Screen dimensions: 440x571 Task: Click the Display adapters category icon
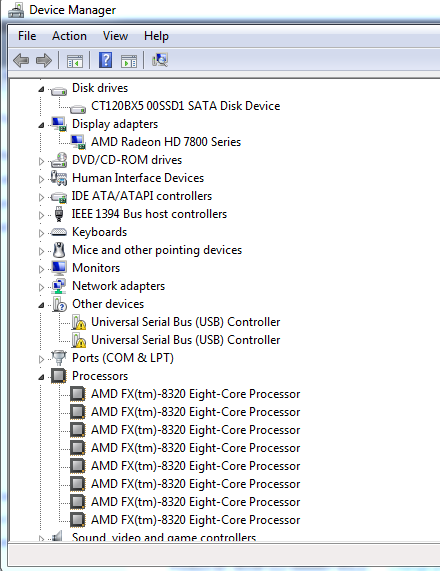click(x=59, y=124)
